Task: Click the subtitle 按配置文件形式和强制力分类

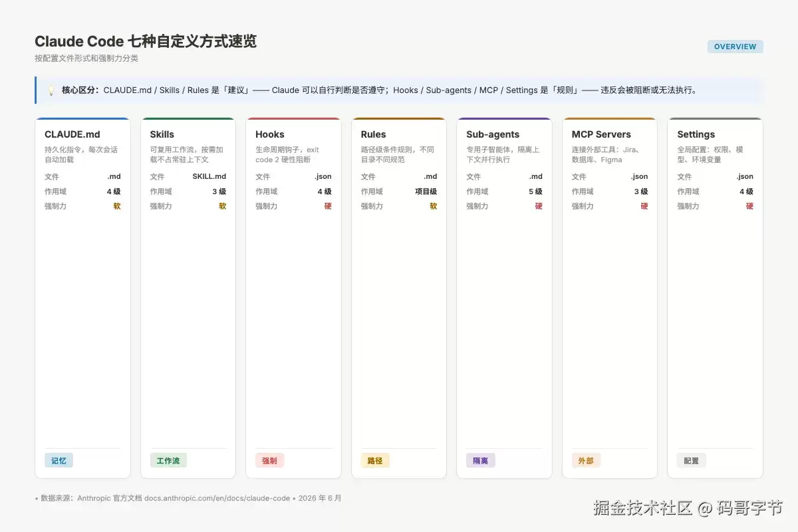Action: click(x=86, y=59)
